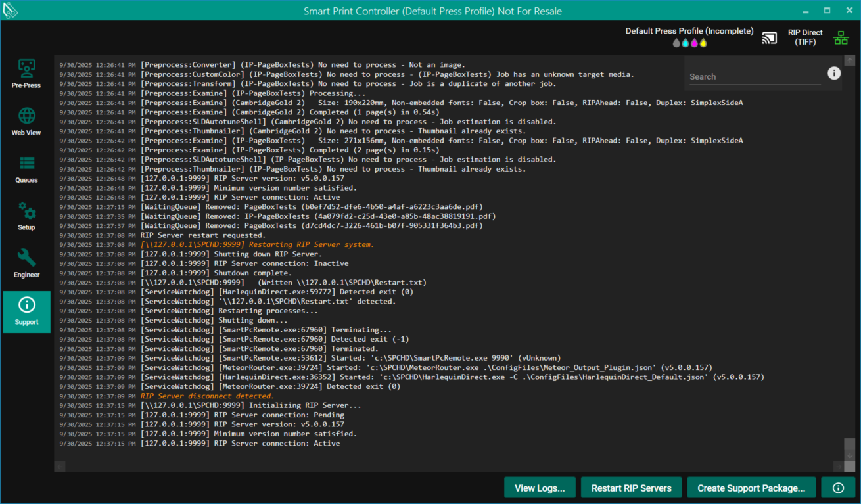Open the Engineer wrench section
Screen dimensions: 861x504
coord(26,263)
